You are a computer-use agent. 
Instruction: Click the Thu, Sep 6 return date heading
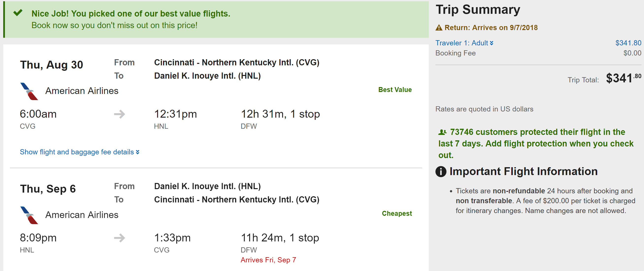click(48, 189)
